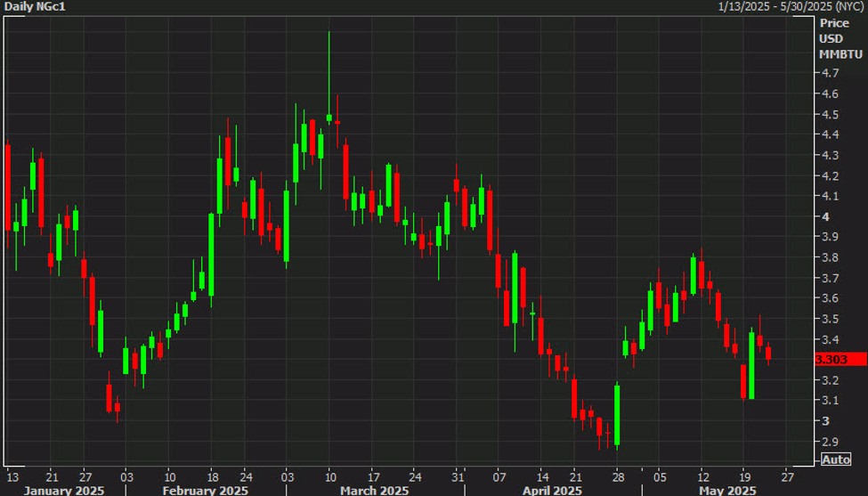Click the long green candle above April 28
The height and width of the screenshot is (496, 868).
pyautogui.click(x=616, y=414)
